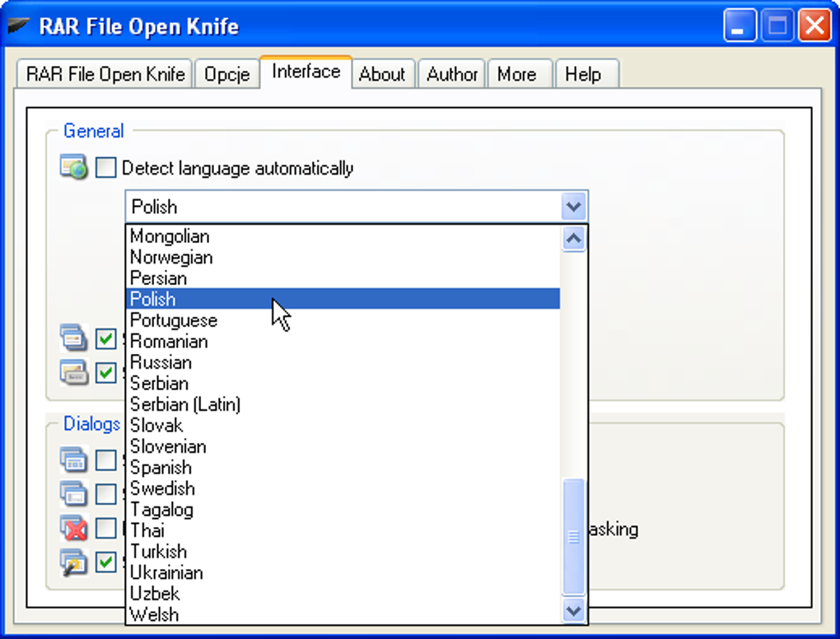The width and height of the screenshot is (840, 639).
Task: Click the list scrollbar up arrow
Action: click(574, 238)
